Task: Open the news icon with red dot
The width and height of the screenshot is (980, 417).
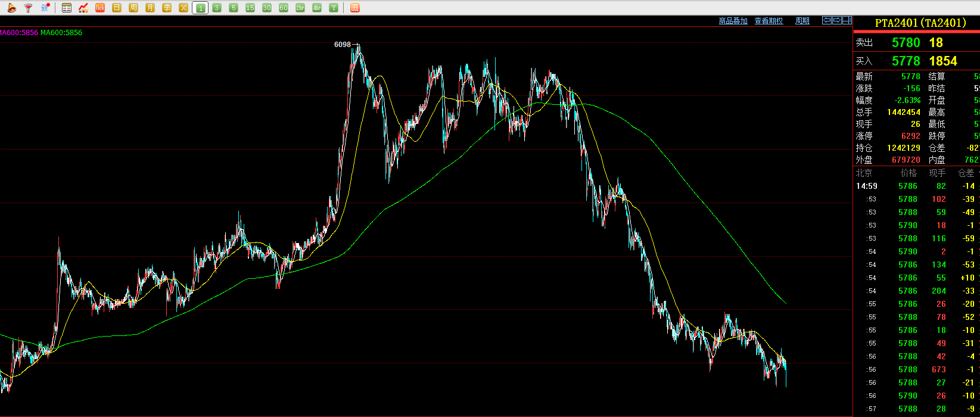Action: pyautogui.click(x=45, y=8)
